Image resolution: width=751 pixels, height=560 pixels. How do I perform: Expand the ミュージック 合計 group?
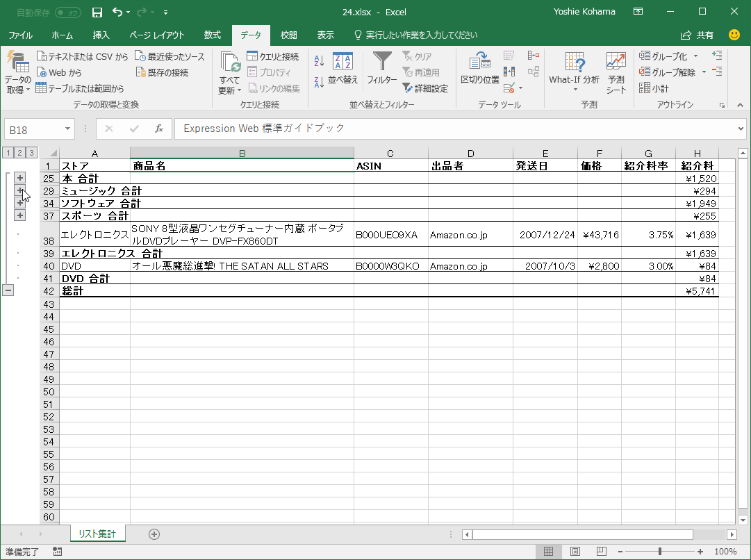coord(19,190)
